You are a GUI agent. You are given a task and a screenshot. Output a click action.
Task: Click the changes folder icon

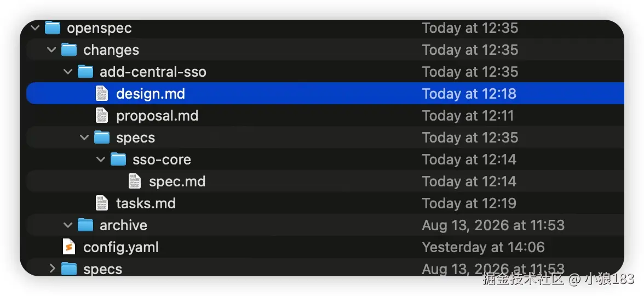click(69, 50)
